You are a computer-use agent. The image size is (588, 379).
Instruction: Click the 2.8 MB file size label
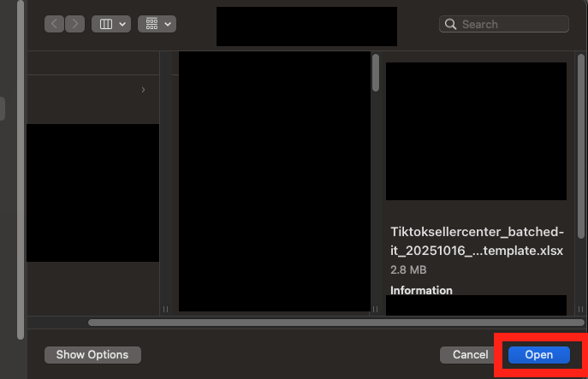pyautogui.click(x=407, y=269)
